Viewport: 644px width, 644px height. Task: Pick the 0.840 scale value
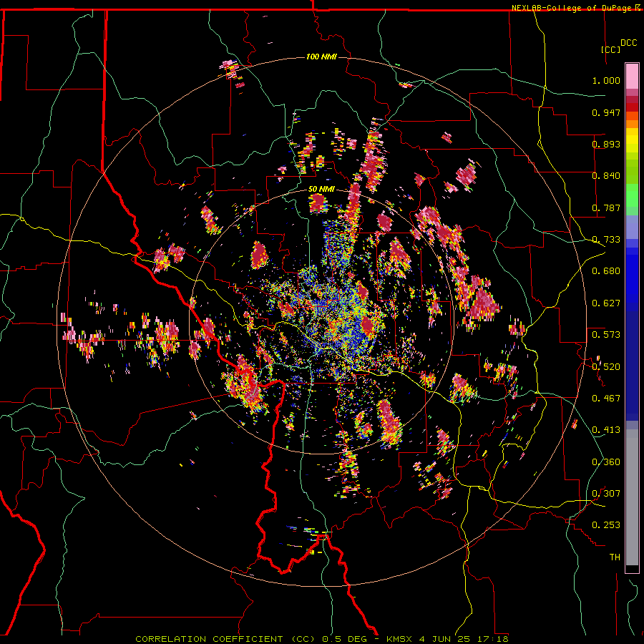(606, 176)
